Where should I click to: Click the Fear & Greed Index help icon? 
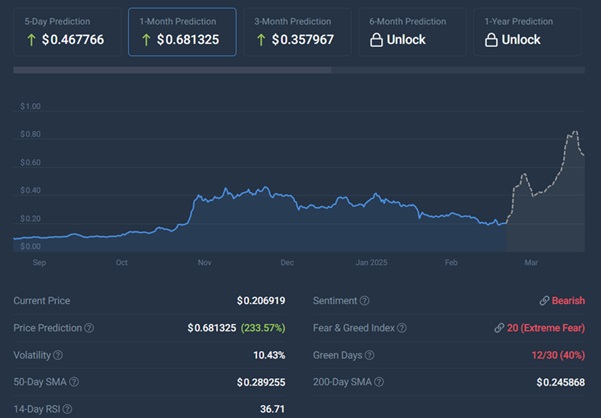pyautogui.click(x=403, y=328)
